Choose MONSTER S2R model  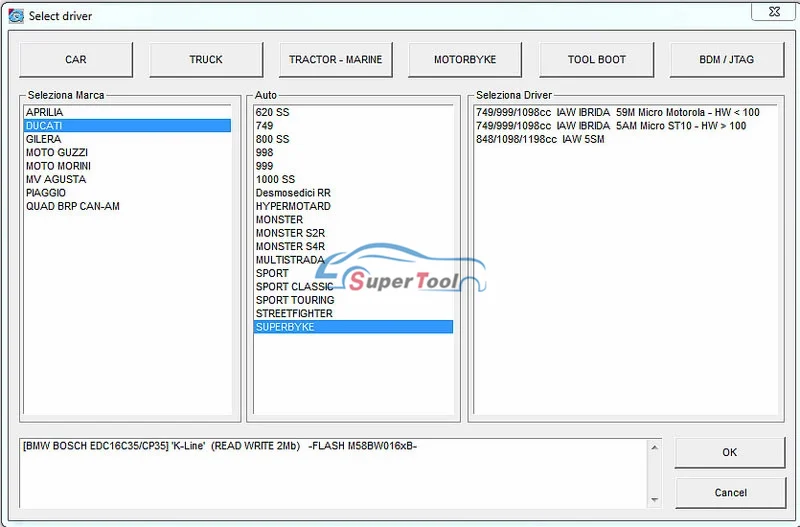[x=353, y=233]
